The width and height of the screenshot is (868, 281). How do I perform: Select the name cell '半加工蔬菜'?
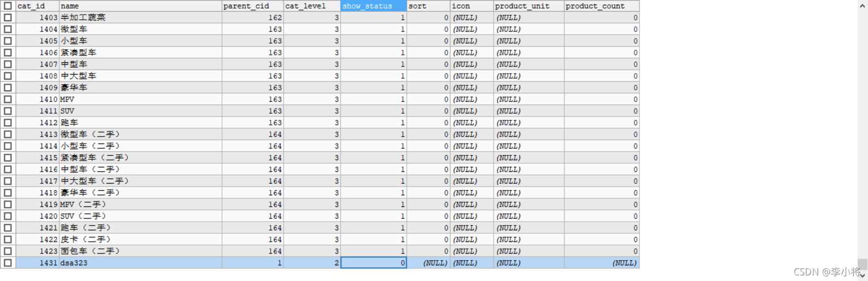(x=140, y=17)
